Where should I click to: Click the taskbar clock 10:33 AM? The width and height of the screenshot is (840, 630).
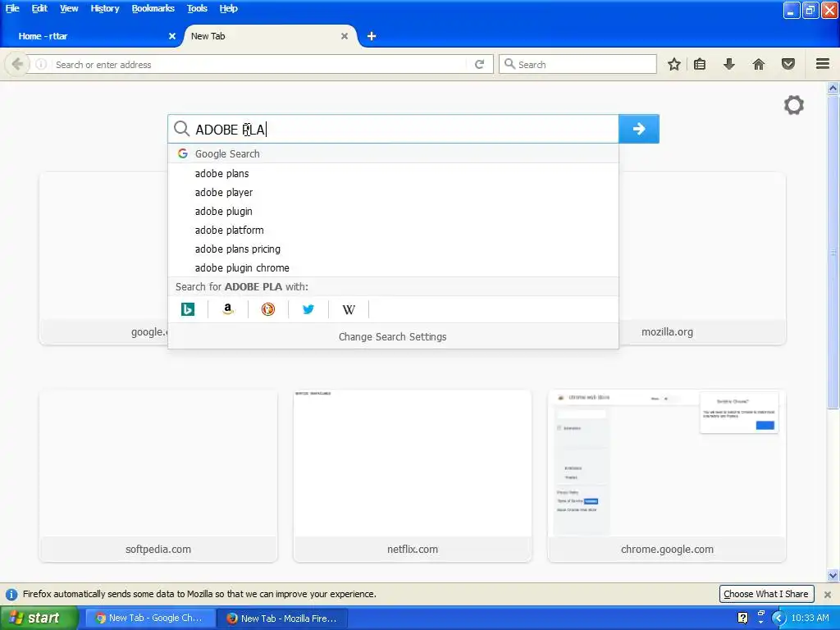[810, 618]
